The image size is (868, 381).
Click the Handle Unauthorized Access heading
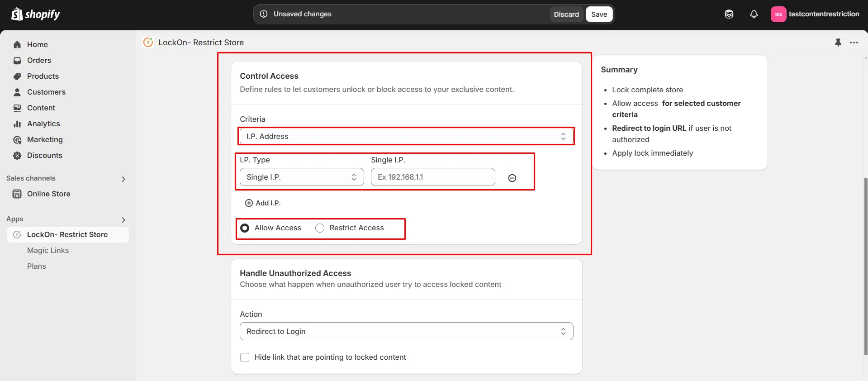click(x=295, y=273)
